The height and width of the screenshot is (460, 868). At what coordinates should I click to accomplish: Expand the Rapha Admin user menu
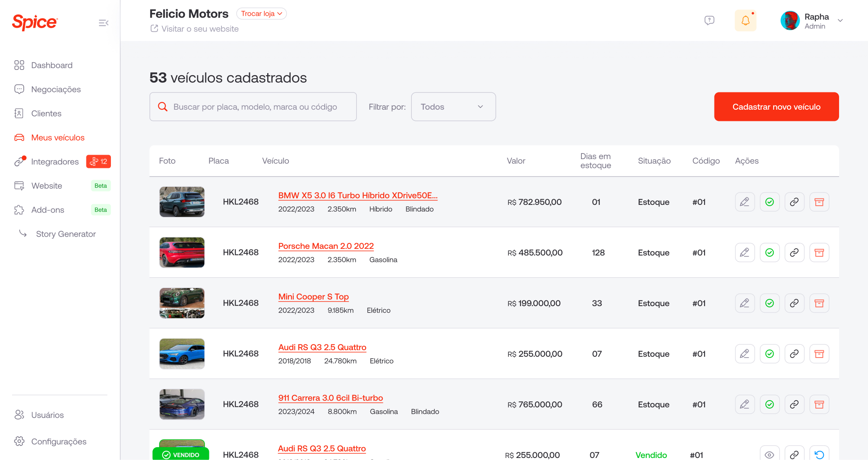(x=812, y=21)
